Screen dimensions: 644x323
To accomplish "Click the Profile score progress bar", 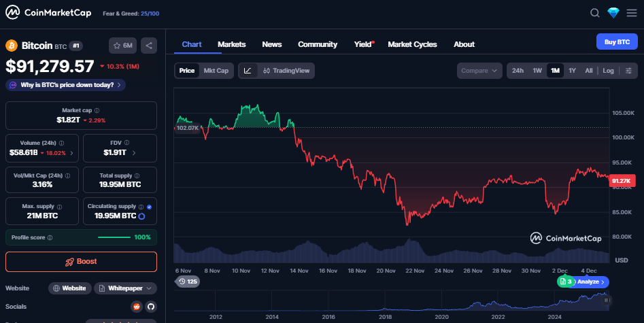I will (114, 237).
